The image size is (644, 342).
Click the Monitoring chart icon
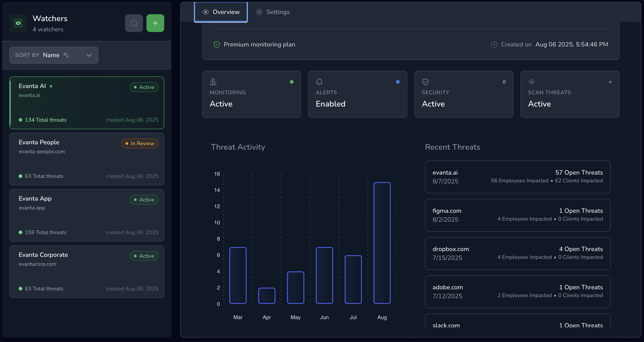(213, 82)
